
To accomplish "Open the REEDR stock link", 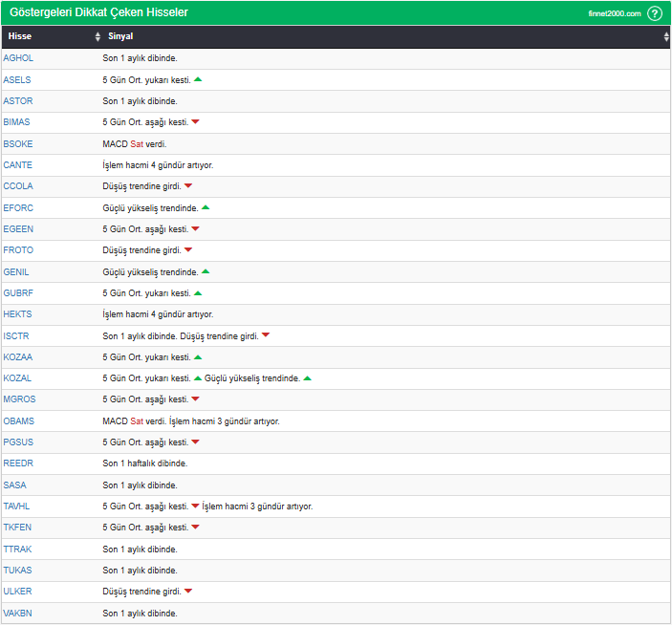I will point(18,463).
